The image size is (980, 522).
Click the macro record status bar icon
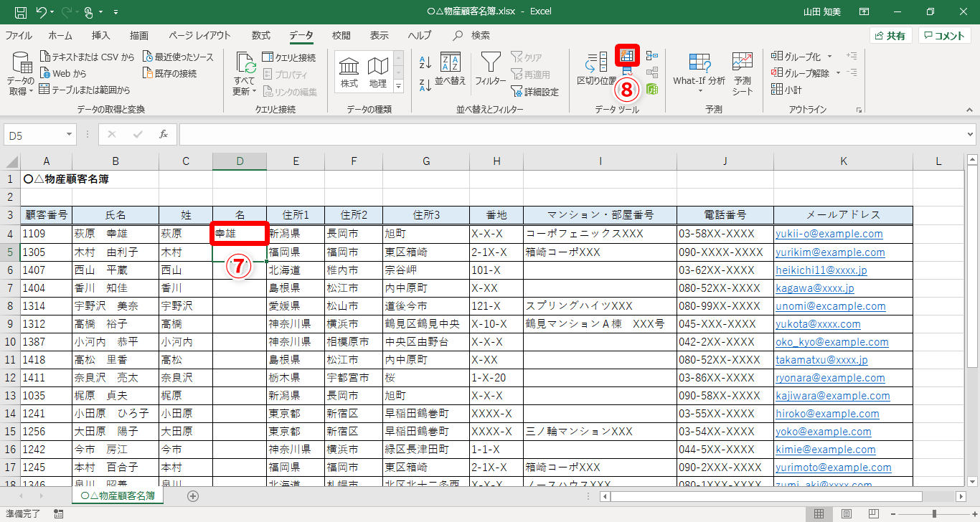point(58,513)
